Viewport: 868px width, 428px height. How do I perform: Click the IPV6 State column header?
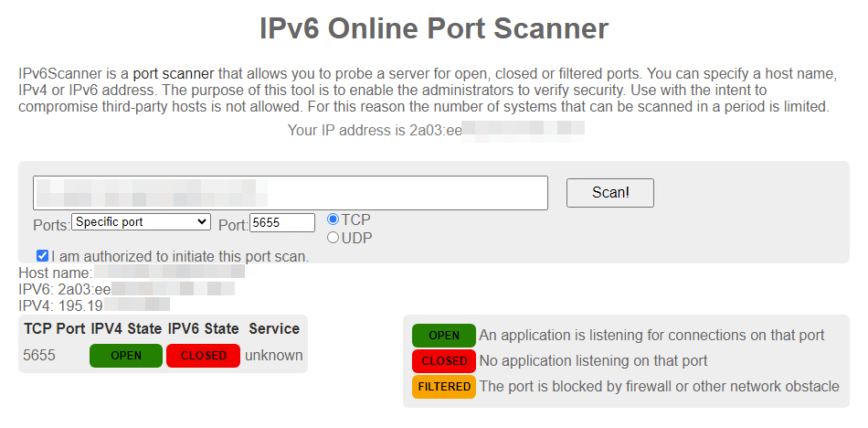[203, 328]
